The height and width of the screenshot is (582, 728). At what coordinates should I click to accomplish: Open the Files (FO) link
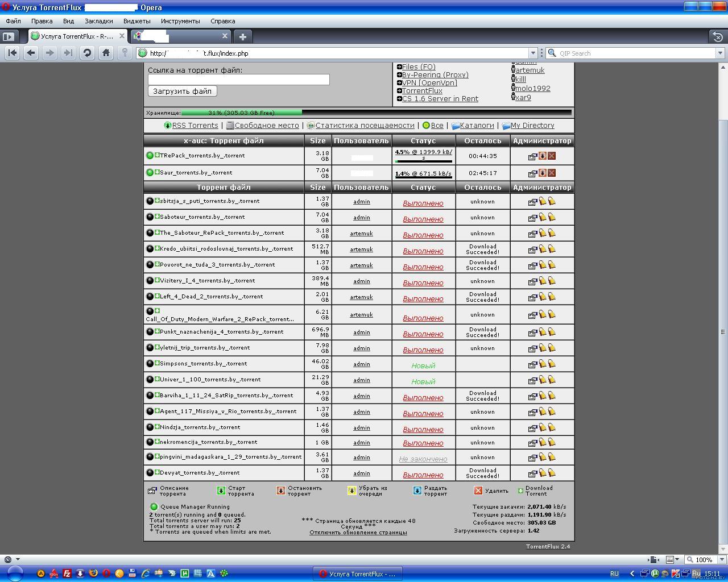[x=419, y=67]
